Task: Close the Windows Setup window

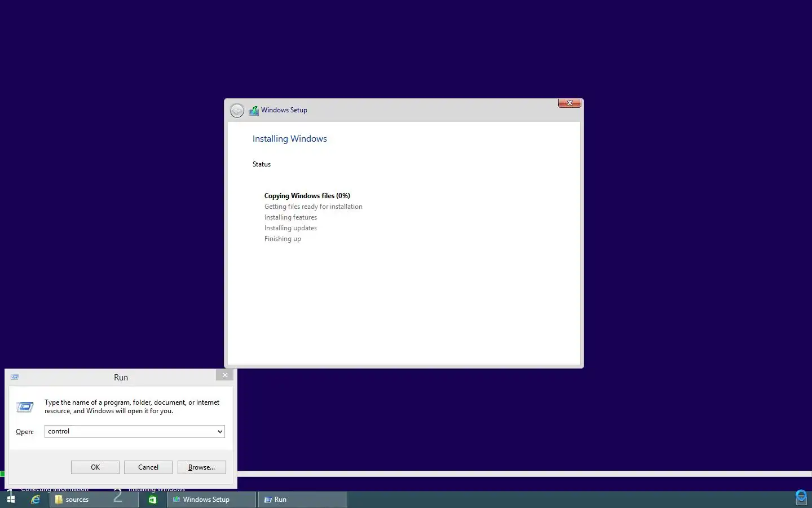Action: [x=570, y=103]
